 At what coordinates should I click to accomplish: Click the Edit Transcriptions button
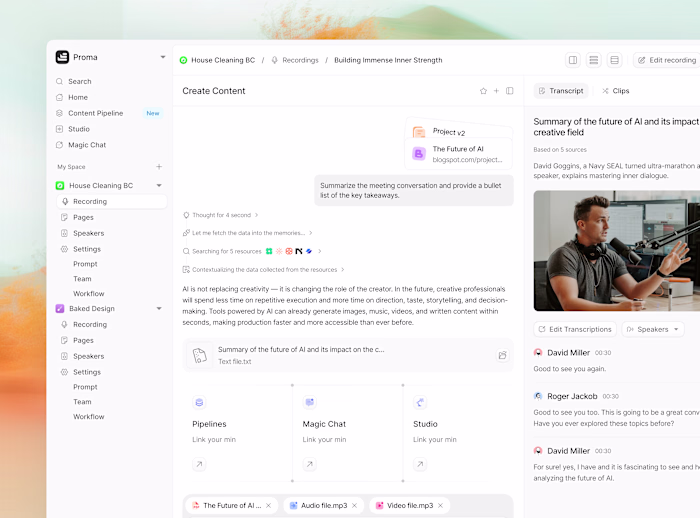tap(575, 330)
